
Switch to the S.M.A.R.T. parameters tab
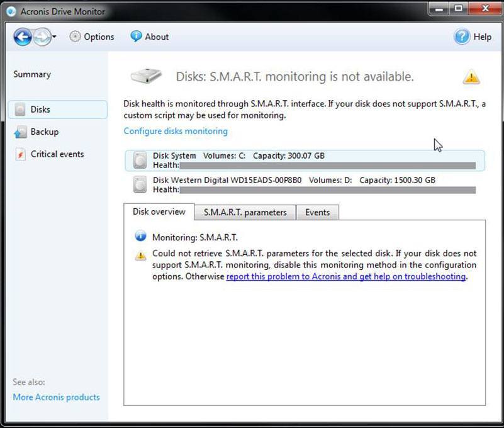coord(245,212)
